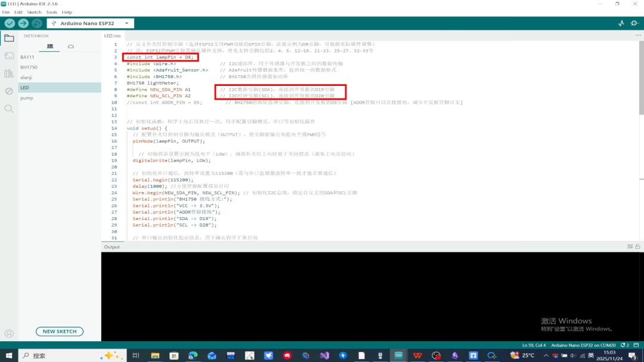Open the notifications bell in status bar
The width and height of the screenshot is (644, 362).
[625, 345]
